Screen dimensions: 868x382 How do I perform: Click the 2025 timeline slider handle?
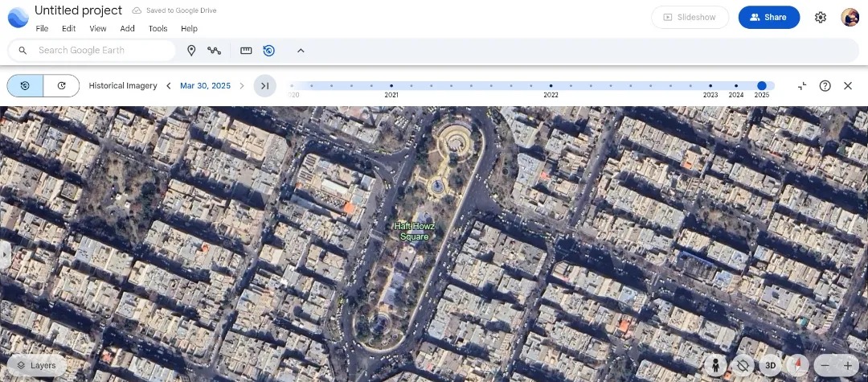tap(762, 86)
